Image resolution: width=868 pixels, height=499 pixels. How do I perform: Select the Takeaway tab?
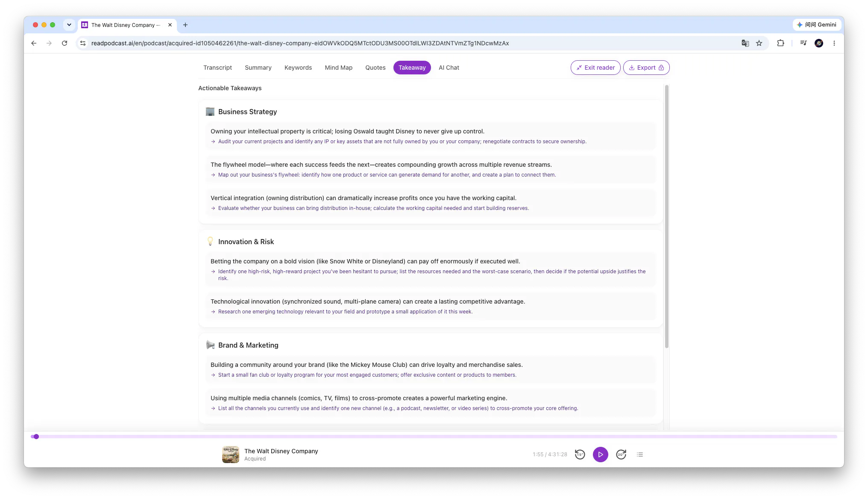(412, 68)
